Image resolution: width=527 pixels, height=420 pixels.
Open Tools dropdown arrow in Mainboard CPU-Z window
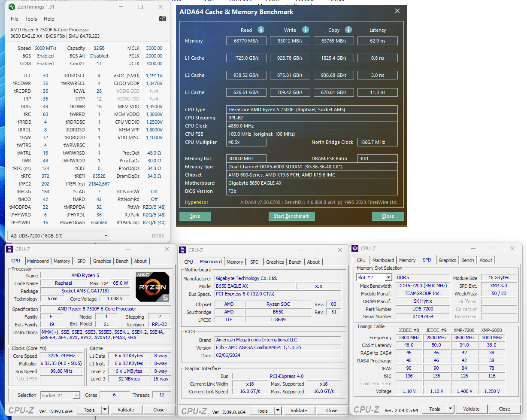coord(277,411)
